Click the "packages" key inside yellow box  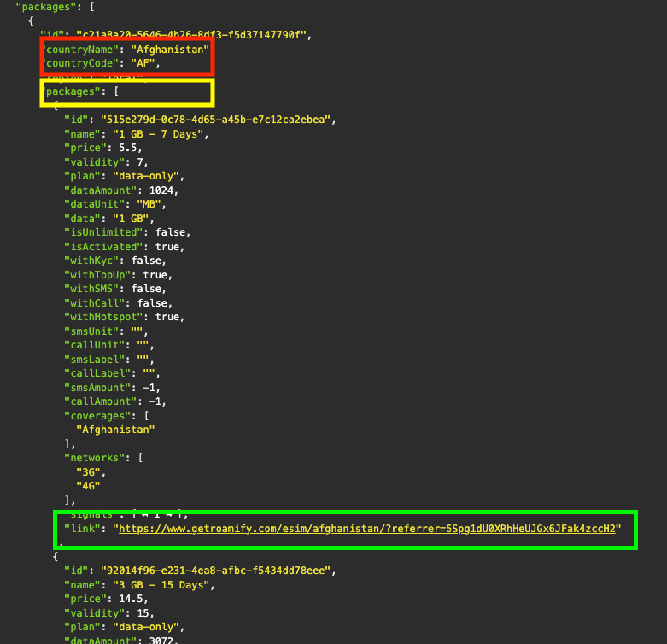point(73,91)
